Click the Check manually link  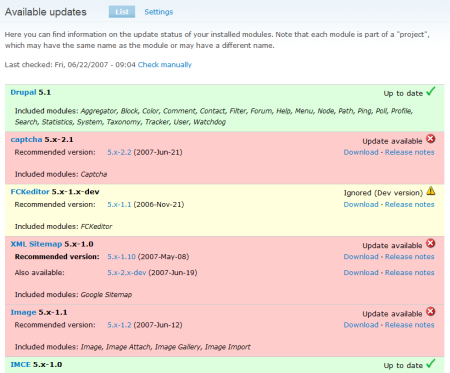click(165, 65)
